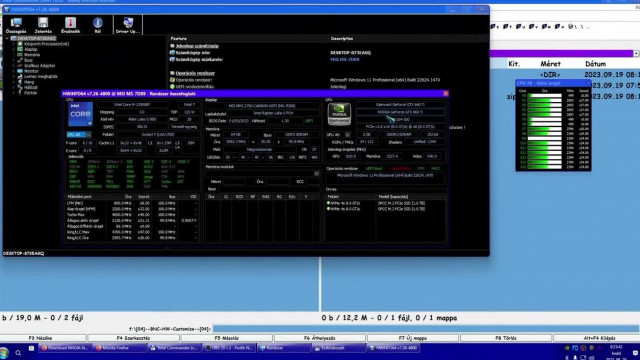Expand the Alaplap tree node
640x360 pixels.
tap(13, 49)
